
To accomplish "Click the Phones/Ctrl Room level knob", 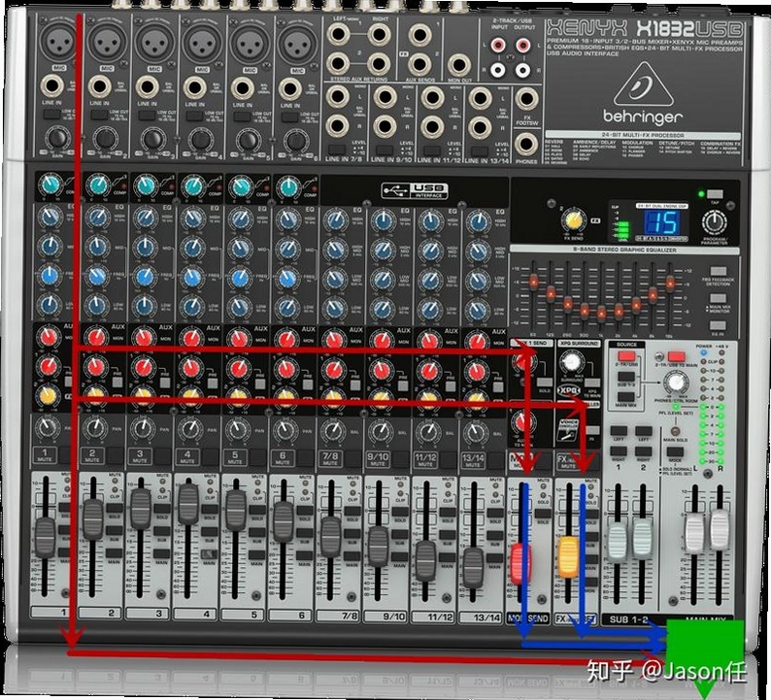I will (x=676, y=382).
